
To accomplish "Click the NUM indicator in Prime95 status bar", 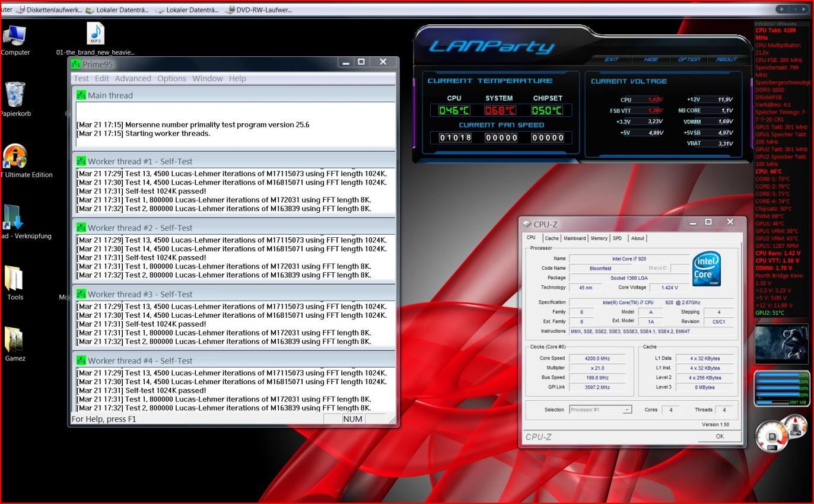I will point(352,419).
